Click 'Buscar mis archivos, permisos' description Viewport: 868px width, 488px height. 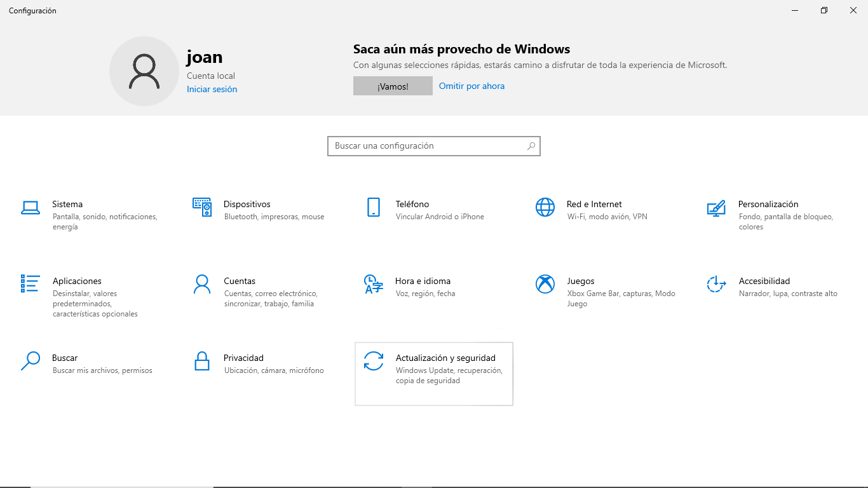(102, 370)
